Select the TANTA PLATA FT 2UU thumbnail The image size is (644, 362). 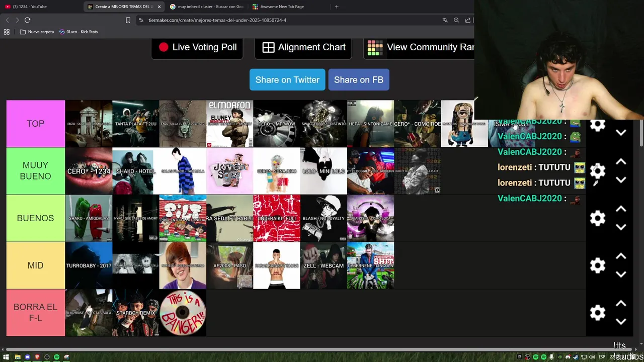coord(135,124)
